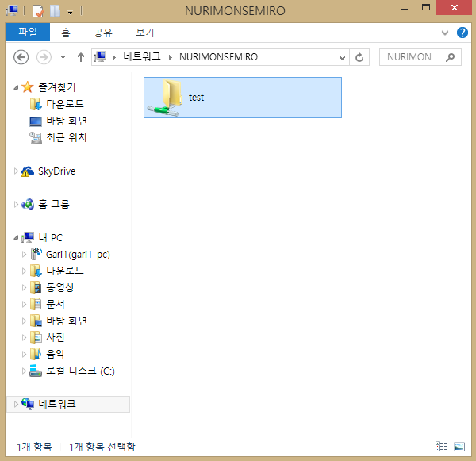Expand the 네트워크 node
The image size is (476, 461).
coord(16,404)
